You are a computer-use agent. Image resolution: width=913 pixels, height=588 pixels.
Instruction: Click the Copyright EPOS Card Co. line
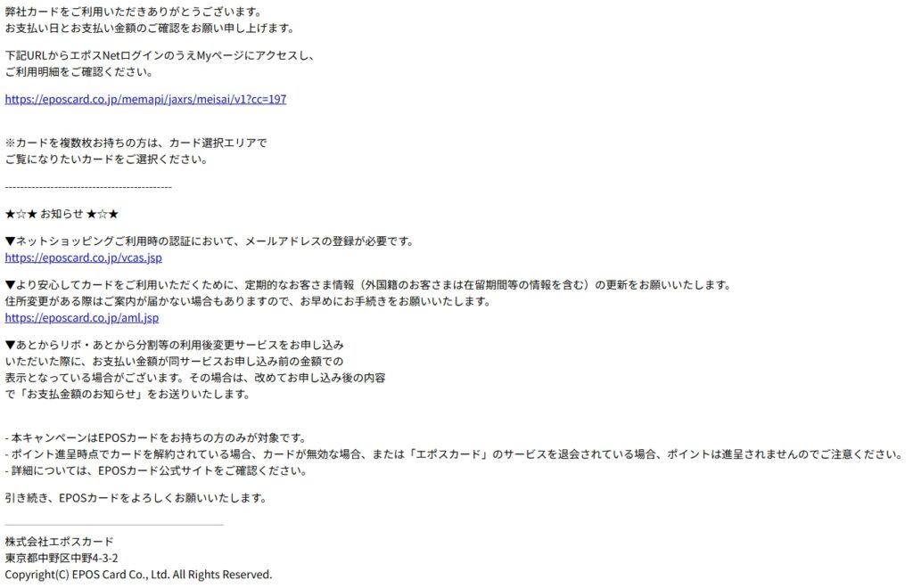click(138, 575)
